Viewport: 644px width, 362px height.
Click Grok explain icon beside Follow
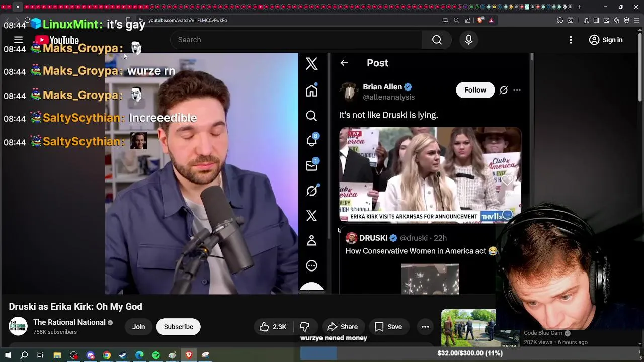504,90
